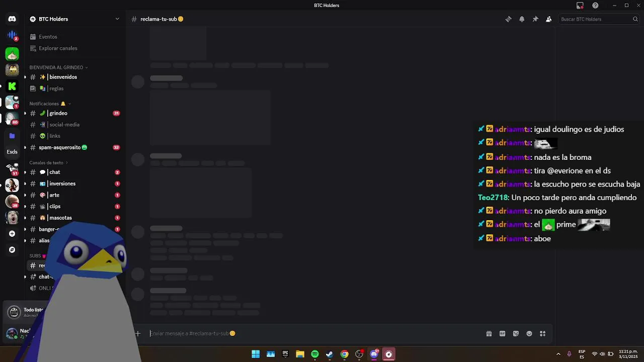Viewport: 644px width, 362px height.
Task: Open the help question mark icon
Action: (x=595, y=6)
